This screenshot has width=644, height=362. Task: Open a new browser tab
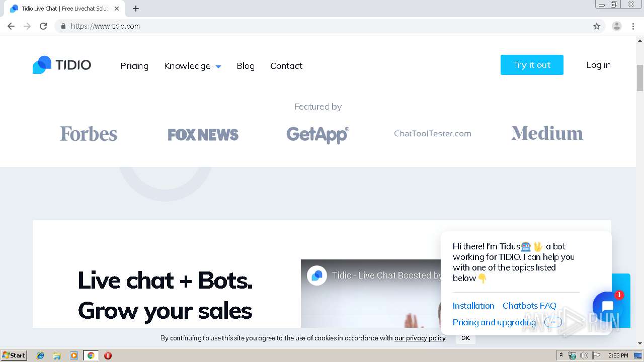point(136,9)
